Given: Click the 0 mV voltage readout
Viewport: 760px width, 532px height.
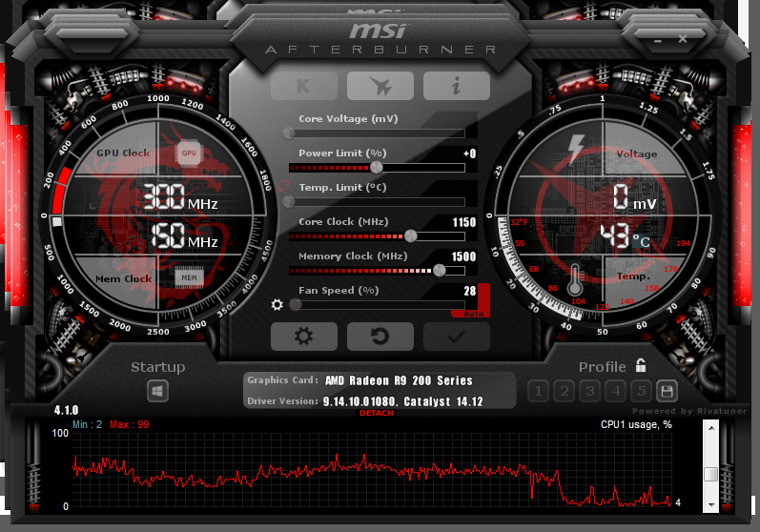Looking at the screenshot, I should click(x=634, y=196).
